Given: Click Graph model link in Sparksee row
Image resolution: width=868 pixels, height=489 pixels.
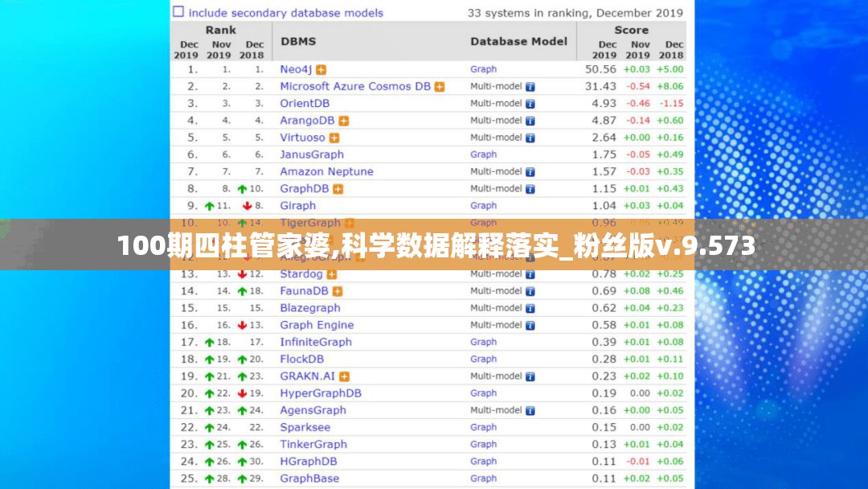Looking at the screenshot, I should pyautogui.click(x=483, y=428).
